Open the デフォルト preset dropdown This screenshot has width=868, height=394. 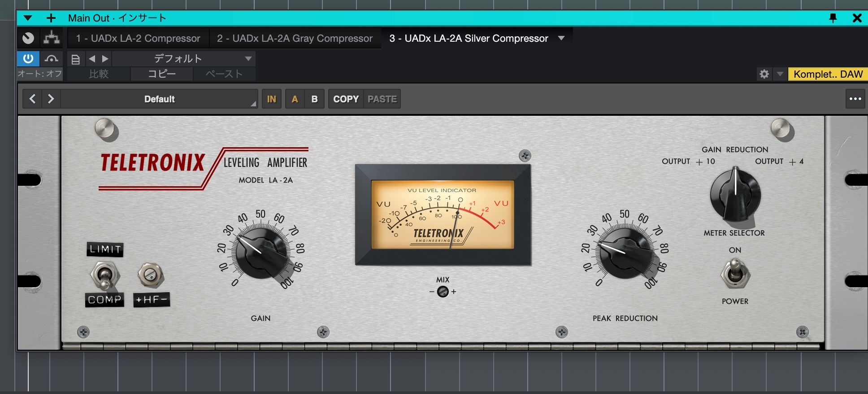point(184,59)
